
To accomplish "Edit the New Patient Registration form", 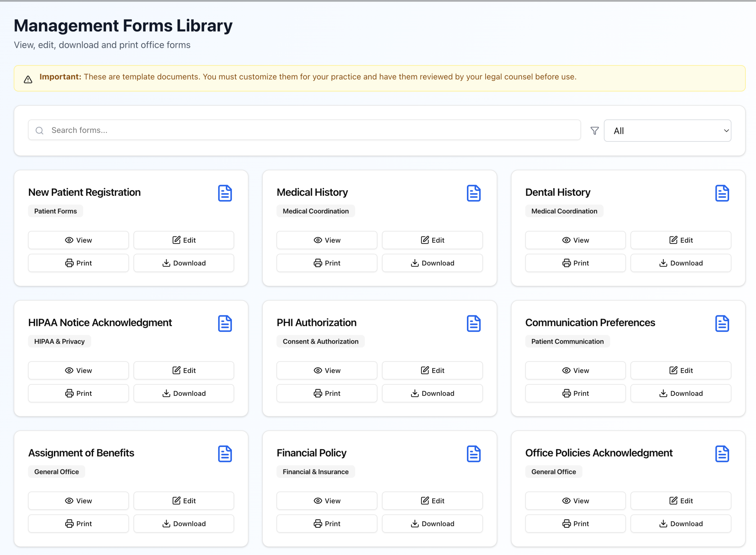I will (184, 240).
